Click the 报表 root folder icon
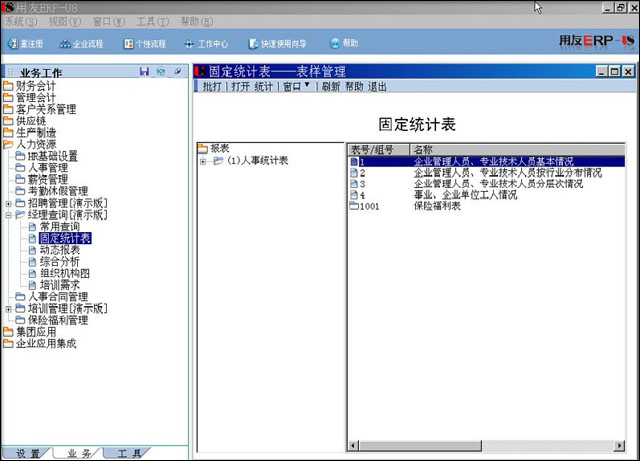 tap(203, 148)
